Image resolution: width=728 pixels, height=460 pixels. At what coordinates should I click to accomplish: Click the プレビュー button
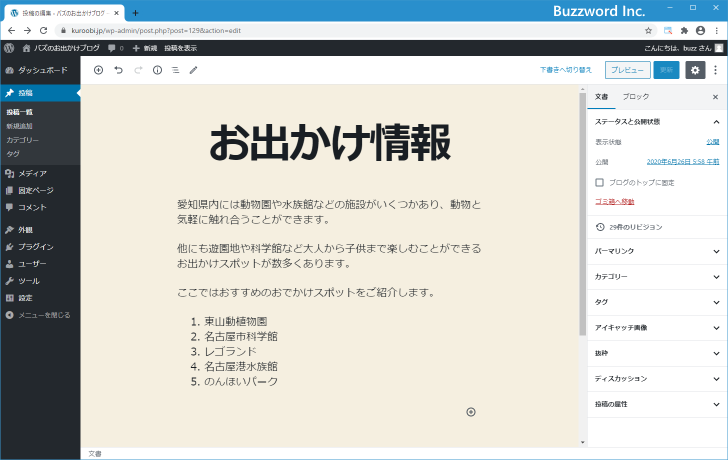(627, 70)
